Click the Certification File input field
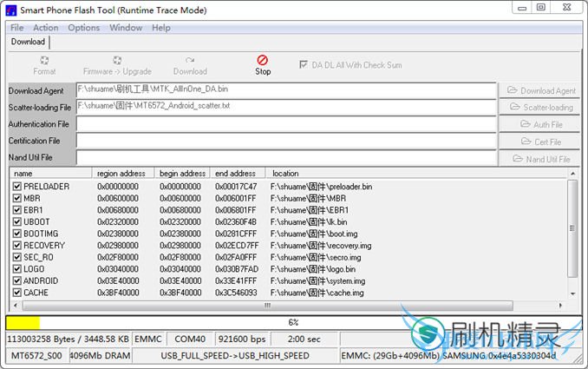Image resolution: width=588 pixels, height=369 pixels. [286, 141]
